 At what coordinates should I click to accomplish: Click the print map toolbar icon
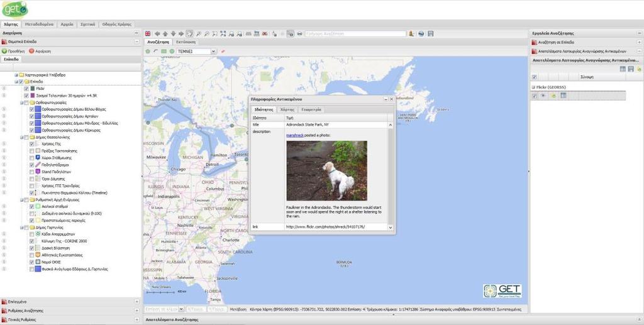coord(300,34)
